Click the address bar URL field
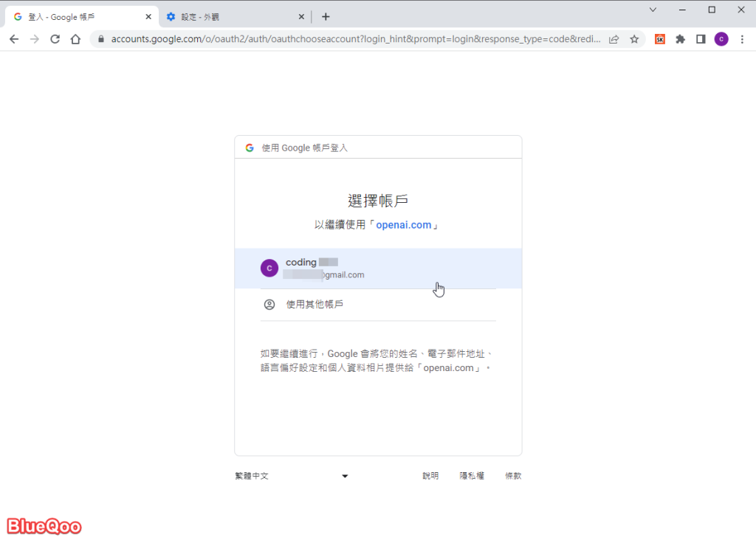This screenshot has height=540, width=756. (354, 39)
